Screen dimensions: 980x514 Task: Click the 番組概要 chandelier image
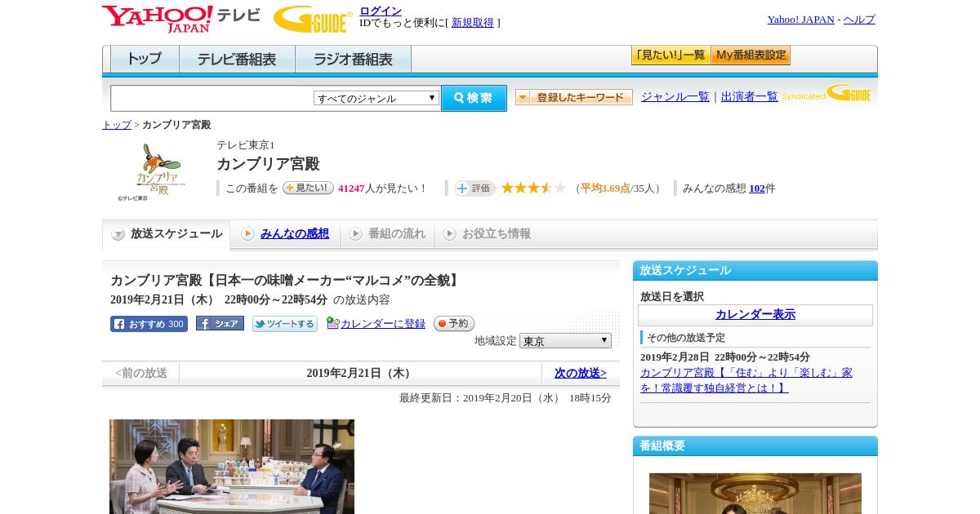pyautogui.click(x=755, y=494)
